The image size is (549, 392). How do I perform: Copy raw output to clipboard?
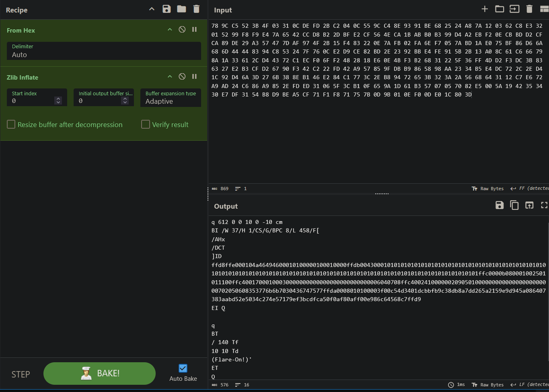point(514,205)
